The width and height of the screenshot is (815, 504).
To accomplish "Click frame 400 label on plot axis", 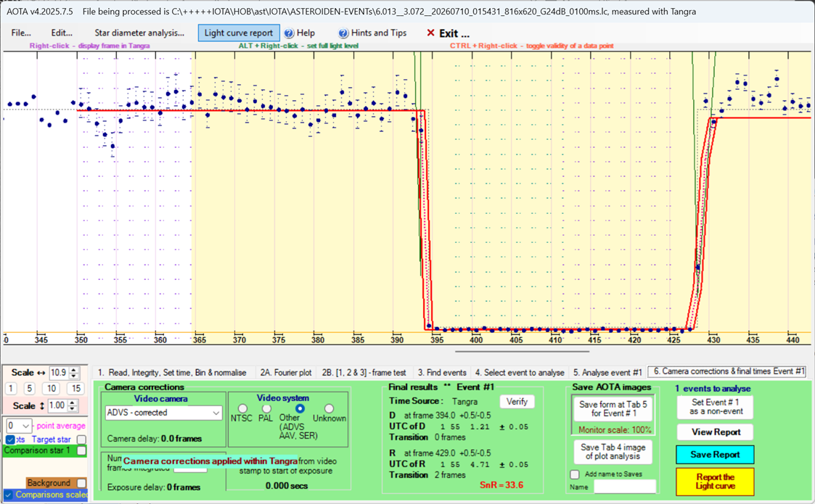I will click(x=476, y=340).
